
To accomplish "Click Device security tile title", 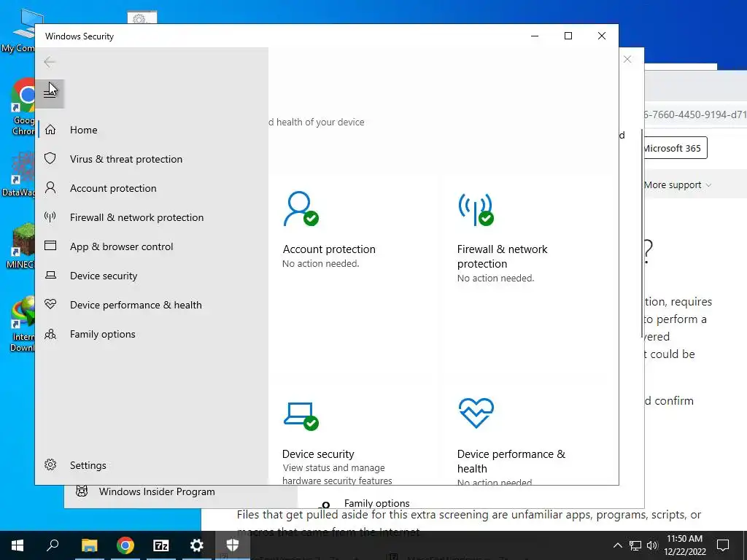I will point(318,454).
